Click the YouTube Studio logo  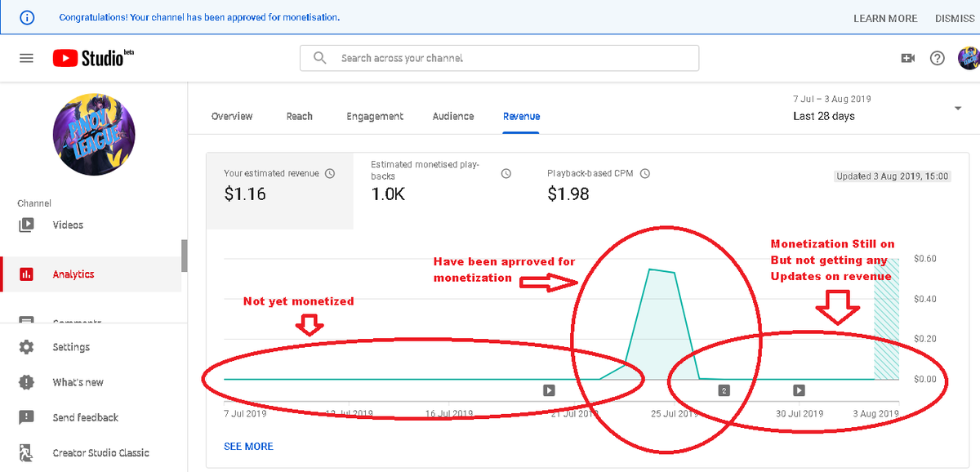(x=93, y=58)
